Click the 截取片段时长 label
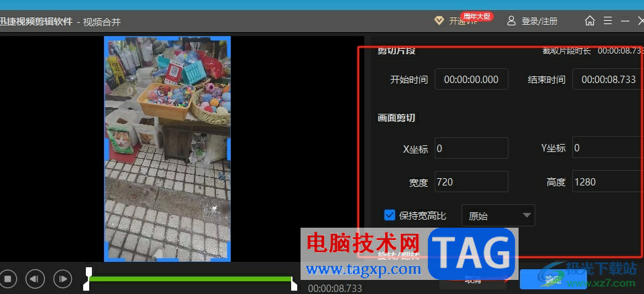 566,51
